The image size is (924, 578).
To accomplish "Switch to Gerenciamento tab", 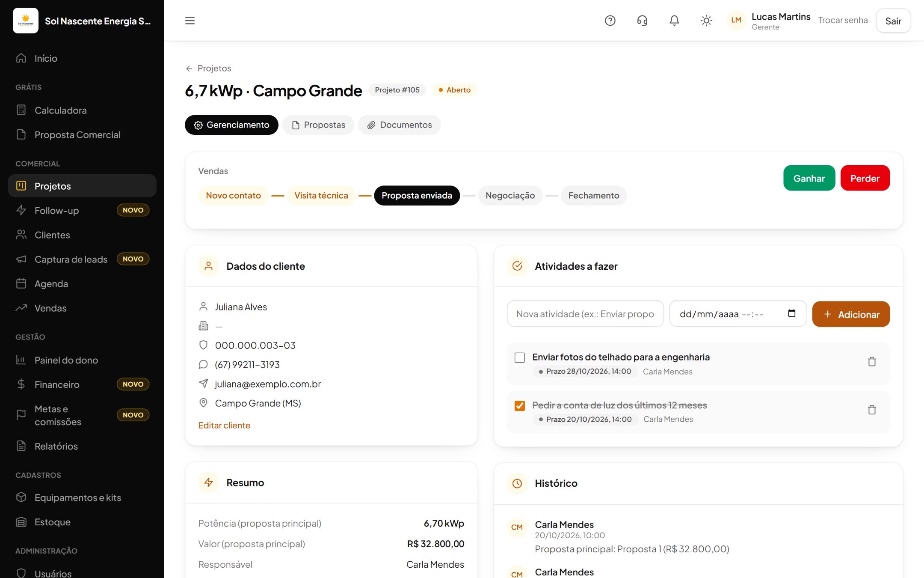I will pos(231,125).
